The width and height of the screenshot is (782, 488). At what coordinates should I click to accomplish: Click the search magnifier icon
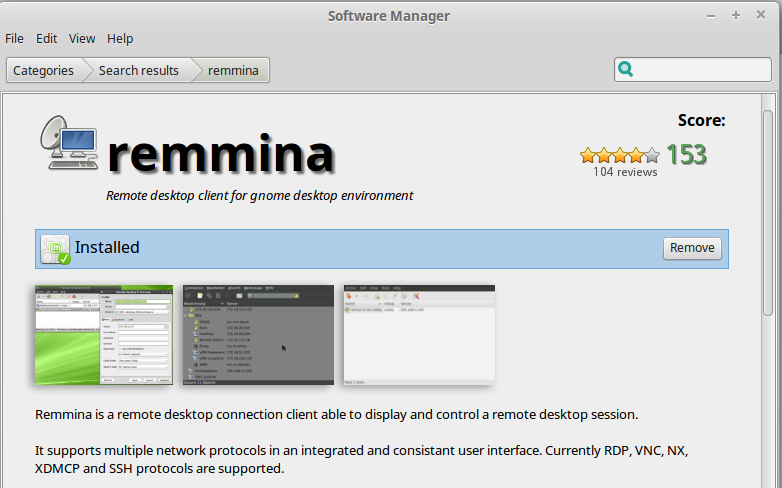[625, 69]
